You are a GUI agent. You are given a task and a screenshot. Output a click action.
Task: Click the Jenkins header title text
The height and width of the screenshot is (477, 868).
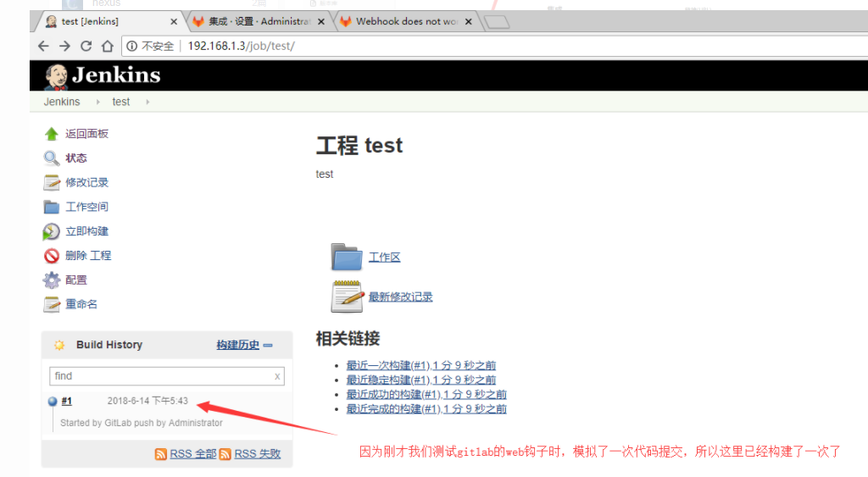(x=116, y=75)
